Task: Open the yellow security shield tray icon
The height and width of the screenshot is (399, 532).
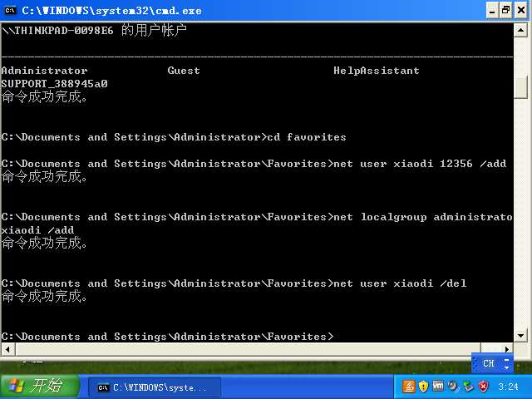Action: 423,387
